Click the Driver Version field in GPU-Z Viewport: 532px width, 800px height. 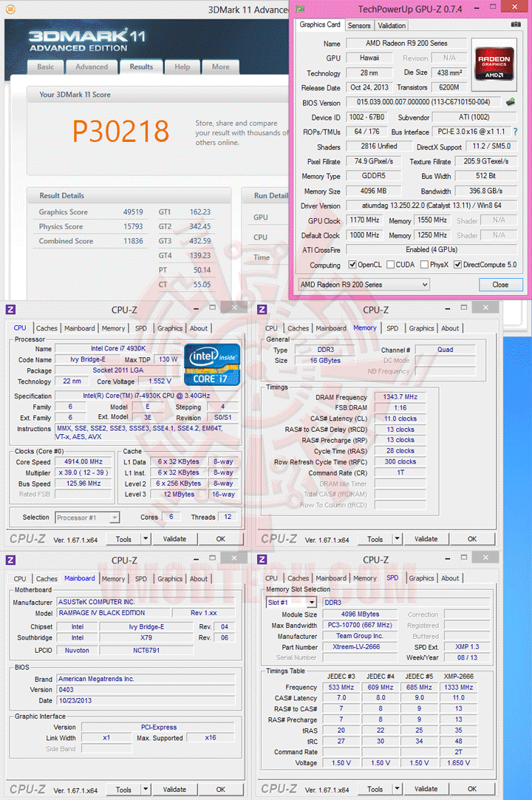(x=432, y=206)
